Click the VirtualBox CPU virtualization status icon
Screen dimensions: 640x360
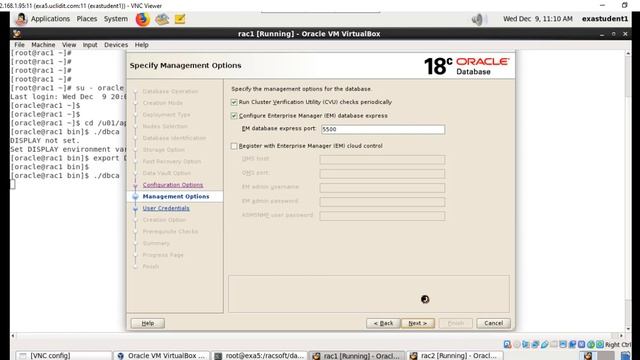pos(581,344)
